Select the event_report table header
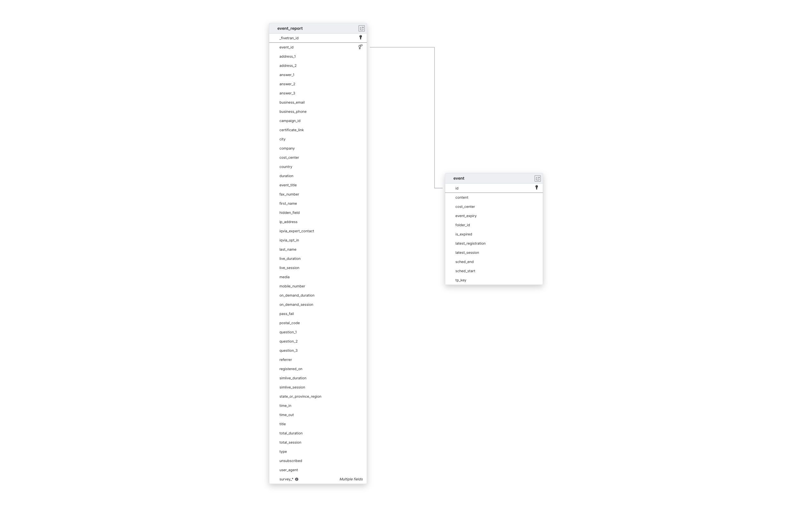The image size is (812, 507). pyautogui.click(x=318, y=28)
